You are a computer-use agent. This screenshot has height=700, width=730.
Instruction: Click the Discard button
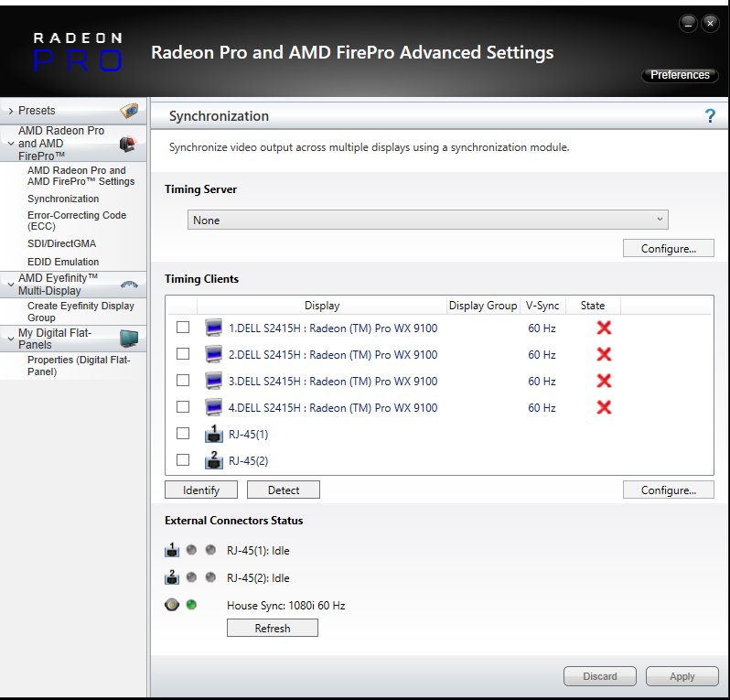click(x=600, y=676)
